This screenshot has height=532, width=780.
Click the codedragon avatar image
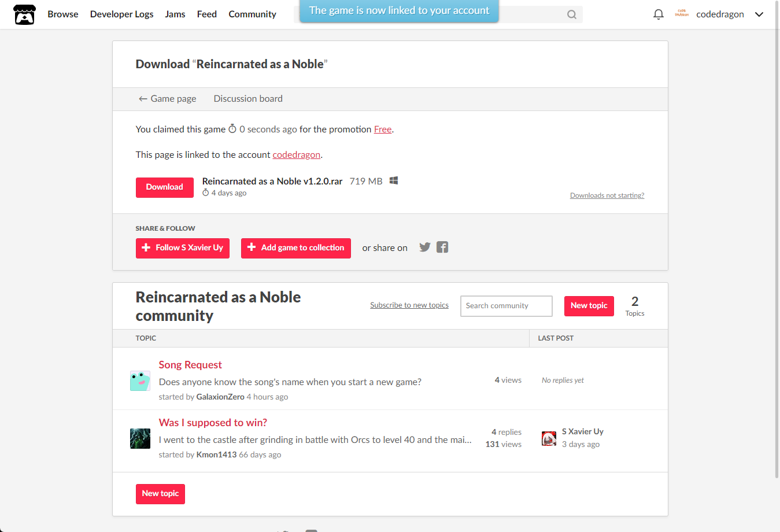pyautogui.click(x=682, y=14)
